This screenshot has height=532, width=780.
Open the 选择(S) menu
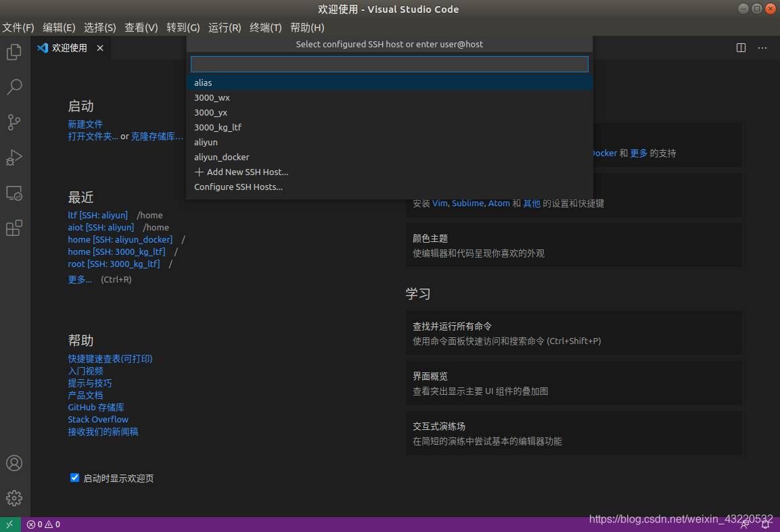point(100,27)
